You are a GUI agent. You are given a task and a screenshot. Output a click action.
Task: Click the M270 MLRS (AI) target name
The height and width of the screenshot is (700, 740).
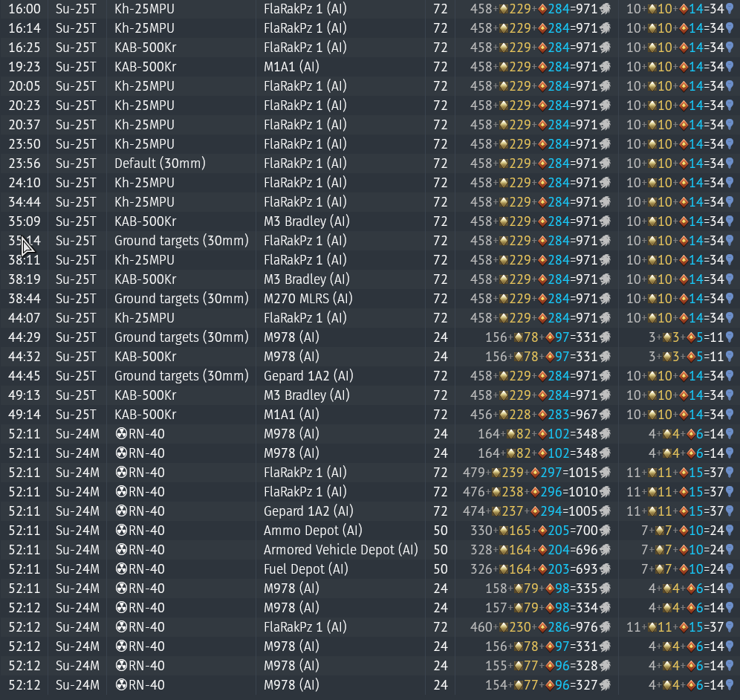click(308, 299)
